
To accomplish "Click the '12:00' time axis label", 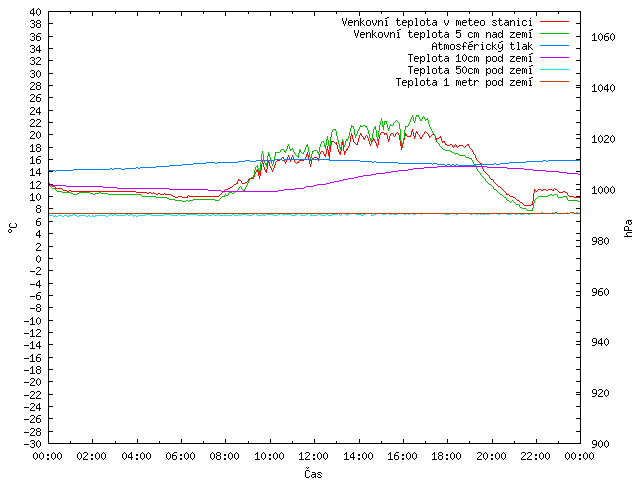I will (313, 456).
